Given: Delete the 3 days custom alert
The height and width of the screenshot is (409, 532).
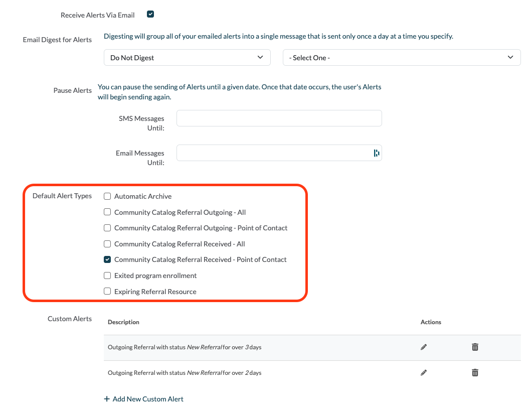Looking at the screenshot, I should (475, 347).
